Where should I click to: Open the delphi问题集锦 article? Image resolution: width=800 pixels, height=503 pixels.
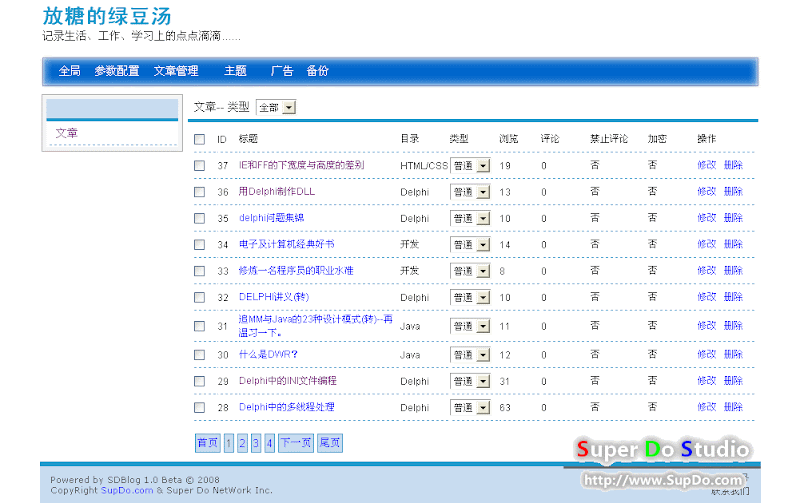coord(271,218)
